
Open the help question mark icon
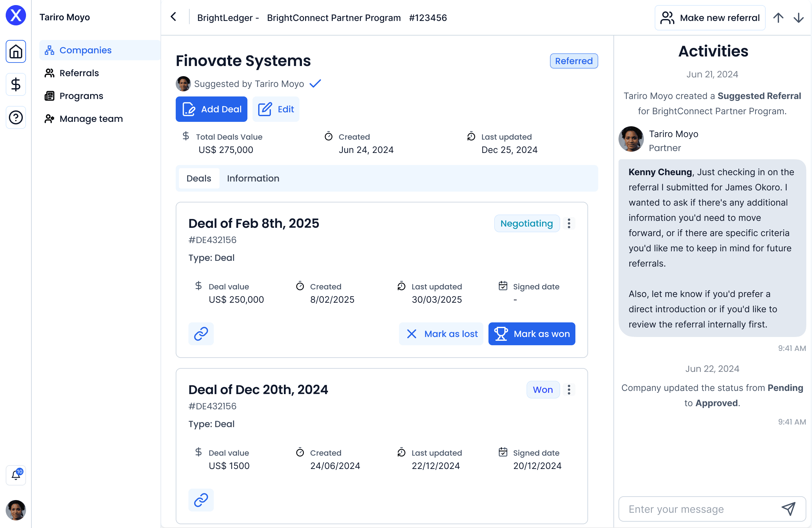click(x=16, y=117)
